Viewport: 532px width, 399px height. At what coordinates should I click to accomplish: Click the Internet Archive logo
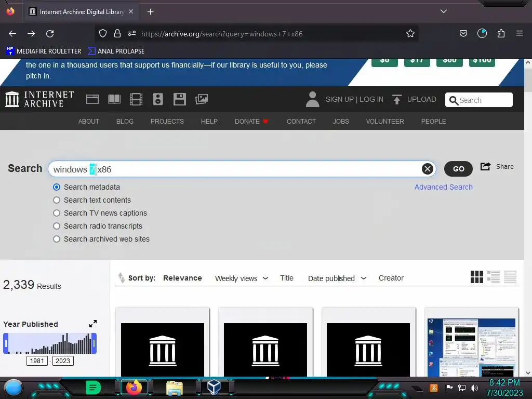click(39, 99)
